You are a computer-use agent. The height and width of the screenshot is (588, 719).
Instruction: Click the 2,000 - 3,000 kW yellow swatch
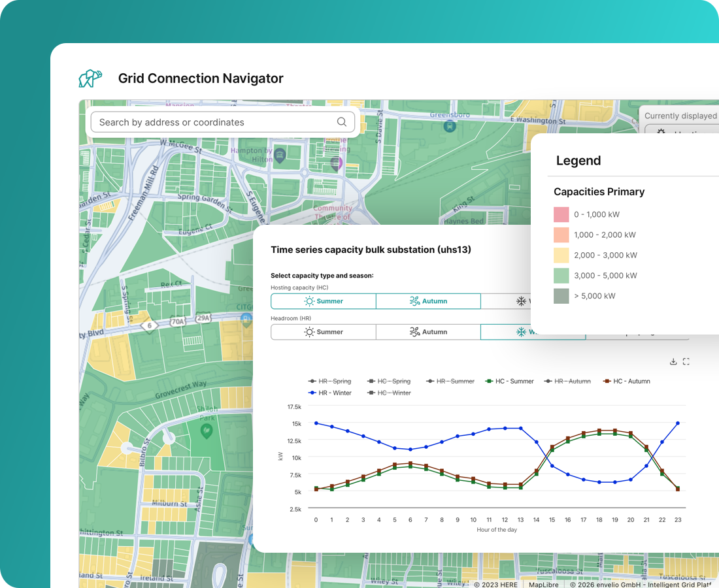(x=561, y=255)
